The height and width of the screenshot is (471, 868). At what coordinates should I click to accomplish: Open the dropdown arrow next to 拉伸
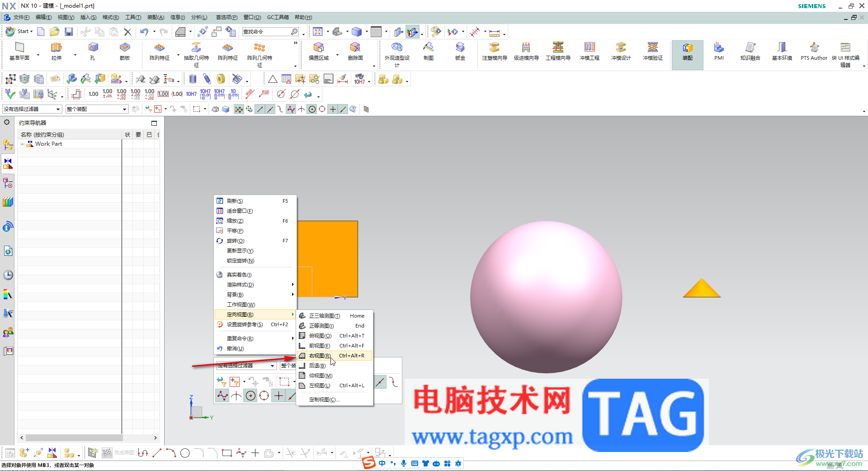tap(75, 55)
